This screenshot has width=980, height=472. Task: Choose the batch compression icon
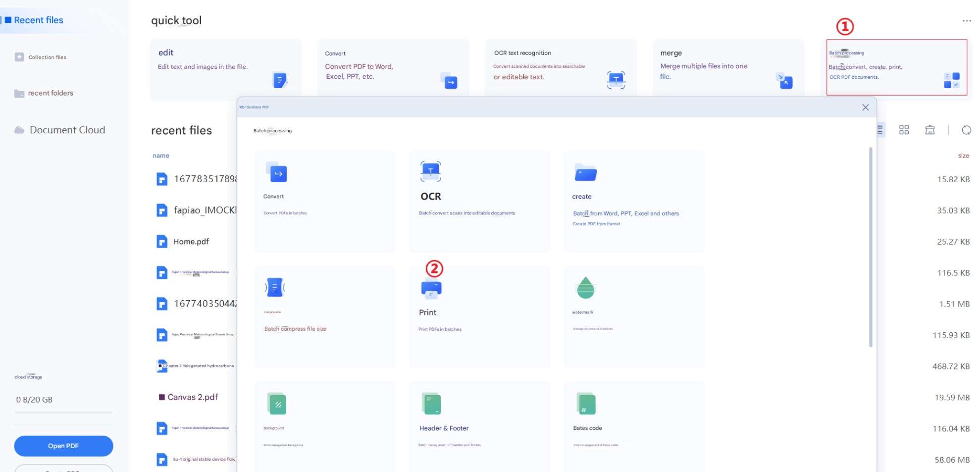[x=275, y=287]
